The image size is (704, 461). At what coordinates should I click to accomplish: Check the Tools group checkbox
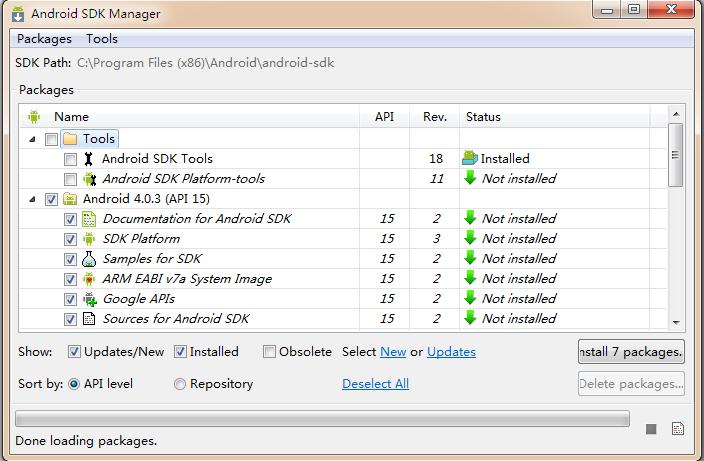51,139
